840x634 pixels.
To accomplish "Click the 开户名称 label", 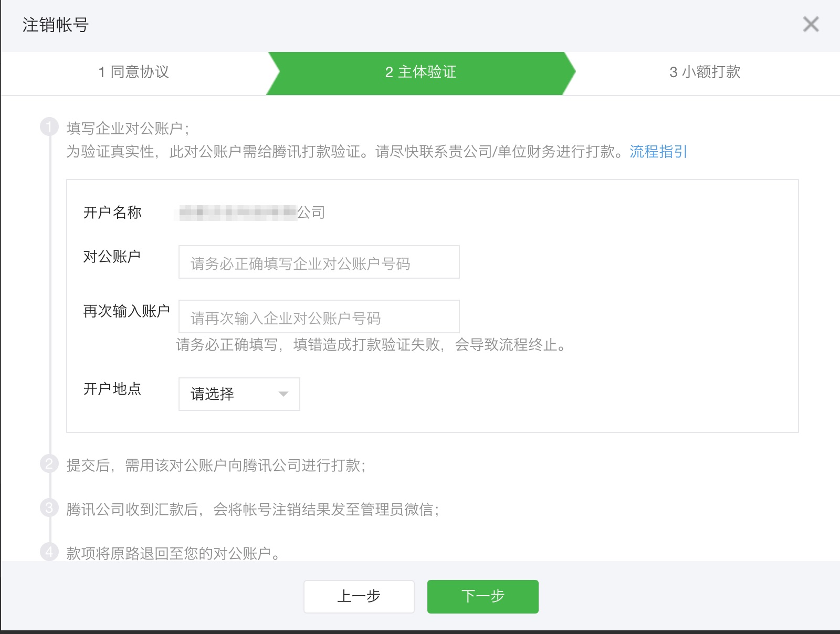I will (x=111, y=212).
